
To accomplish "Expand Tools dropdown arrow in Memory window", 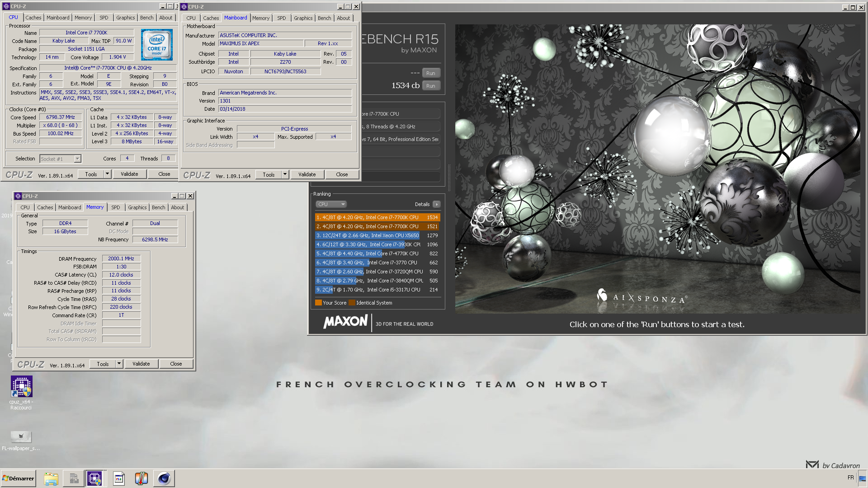I will 119,364.
